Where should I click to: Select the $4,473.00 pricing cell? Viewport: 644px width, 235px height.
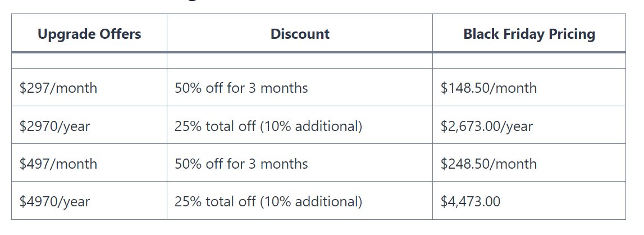[529, 201]
